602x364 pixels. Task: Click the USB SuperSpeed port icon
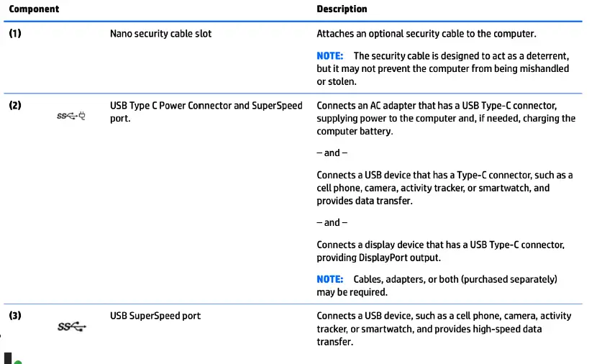71,327
